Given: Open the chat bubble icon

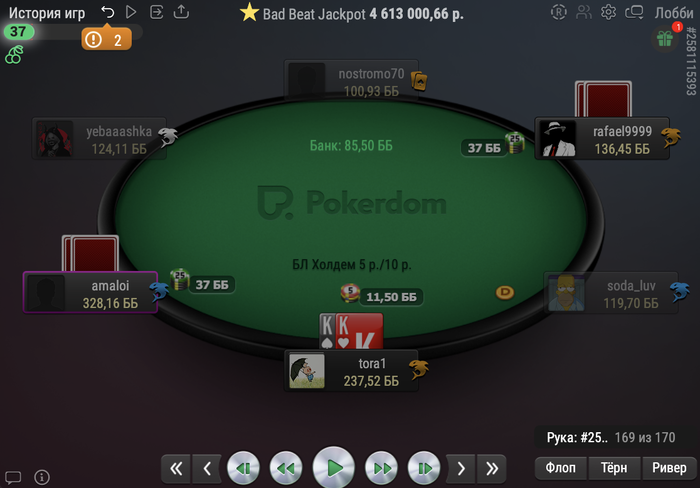Looking at the screenshot, I should (13, 477).
